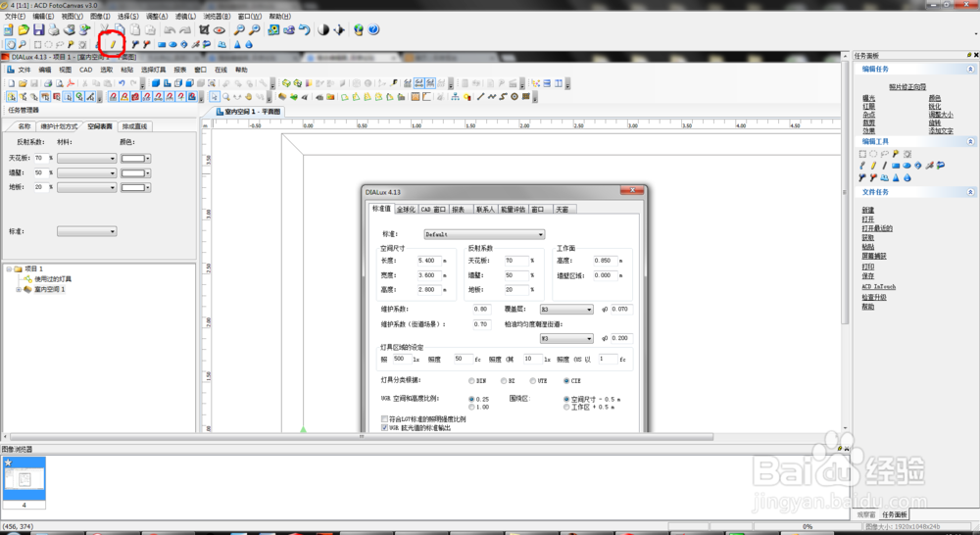Viewport: 980px width, 535px height.
Task: Click the red PDF icon in DIALux toolbar
Action: point(71,83)
